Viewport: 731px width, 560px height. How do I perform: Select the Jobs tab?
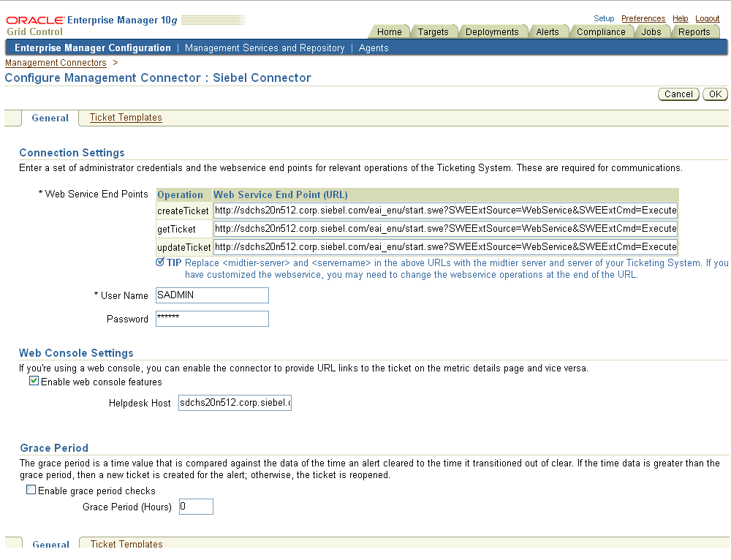pos(651,31)
